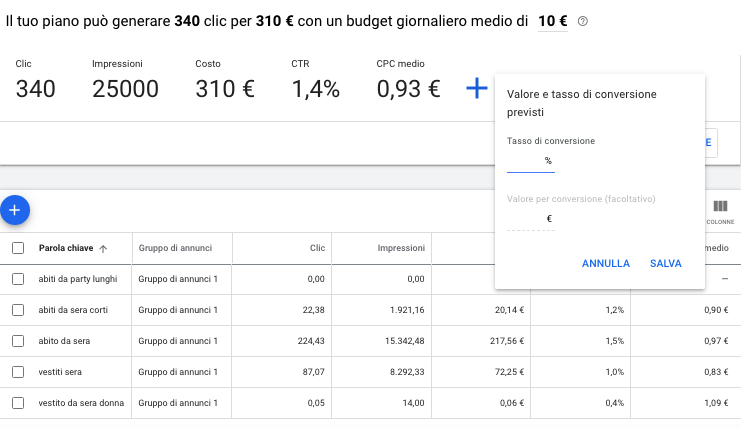Click the 20,14 € cost cell
This screenshot has height=428, width=741.
click(509, 310)
